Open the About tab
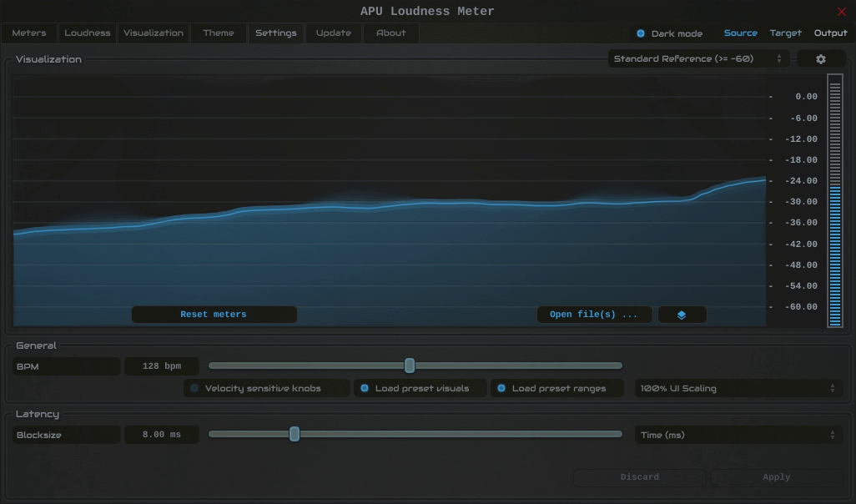This screenshot has width=856, height=504. point(391,33)
